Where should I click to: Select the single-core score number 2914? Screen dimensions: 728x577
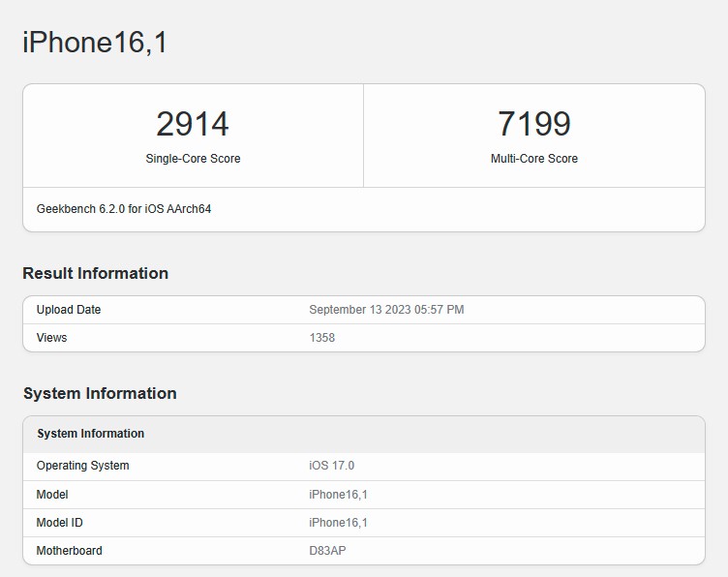click(193, 124)
